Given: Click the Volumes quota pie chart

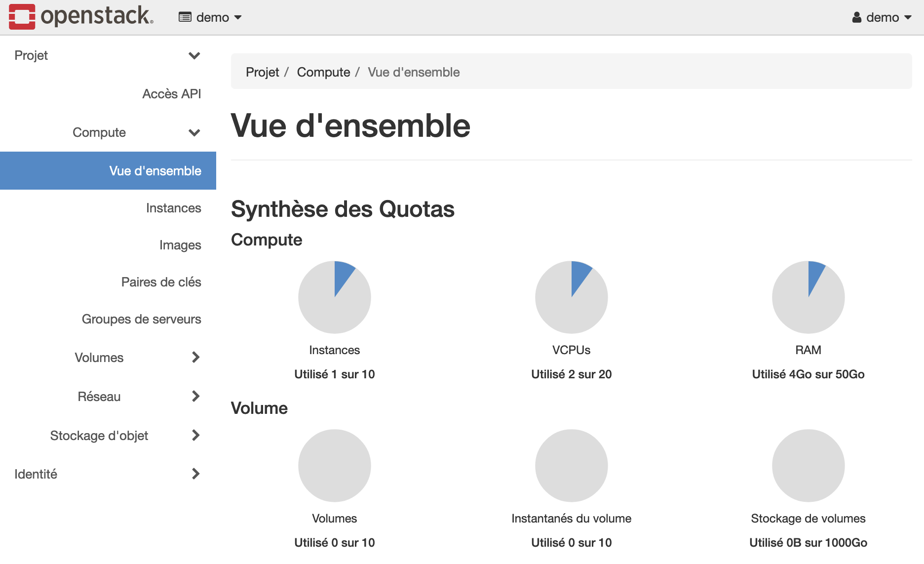Looking at the screenshot, I should 335,465.
